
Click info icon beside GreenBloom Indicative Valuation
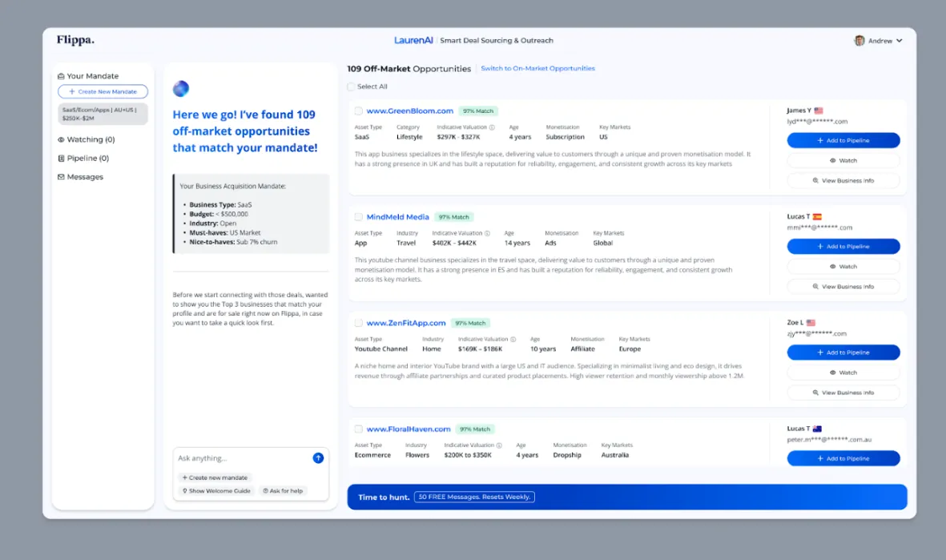(x=492, y=127)
